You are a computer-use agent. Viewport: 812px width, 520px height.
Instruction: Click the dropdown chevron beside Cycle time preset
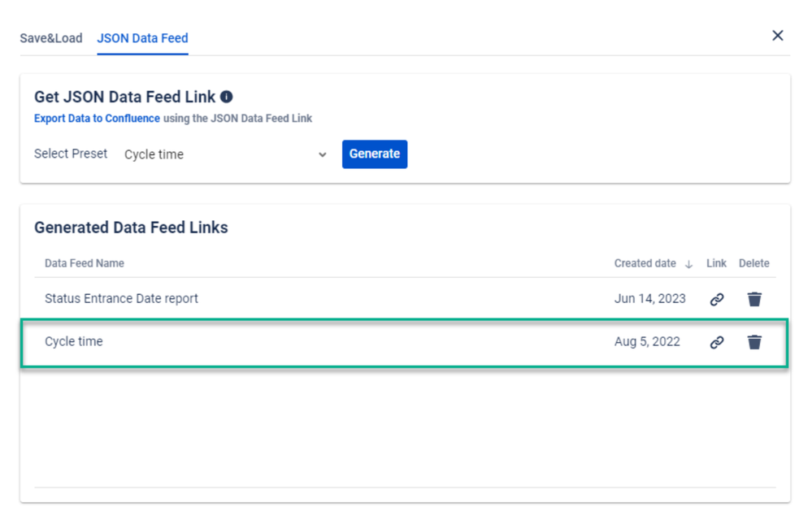pyautogui.click(x=322, y=154)
